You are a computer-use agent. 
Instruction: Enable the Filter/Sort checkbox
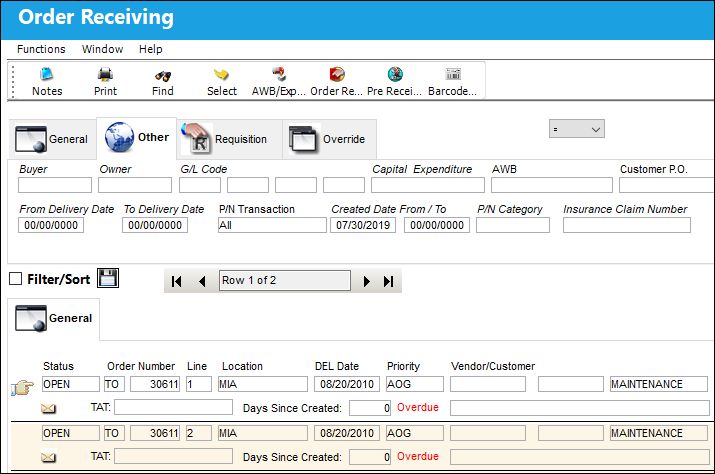(16, 279)
